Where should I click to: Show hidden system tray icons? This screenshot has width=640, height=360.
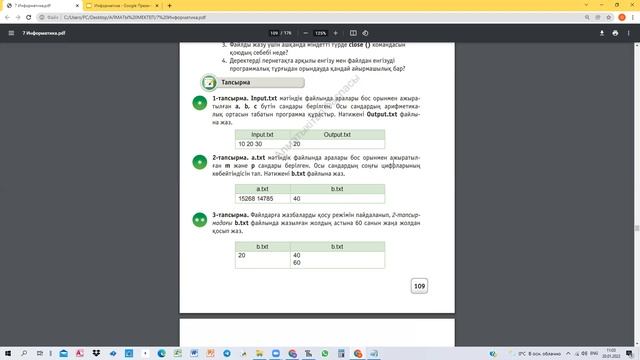[568, 353]
